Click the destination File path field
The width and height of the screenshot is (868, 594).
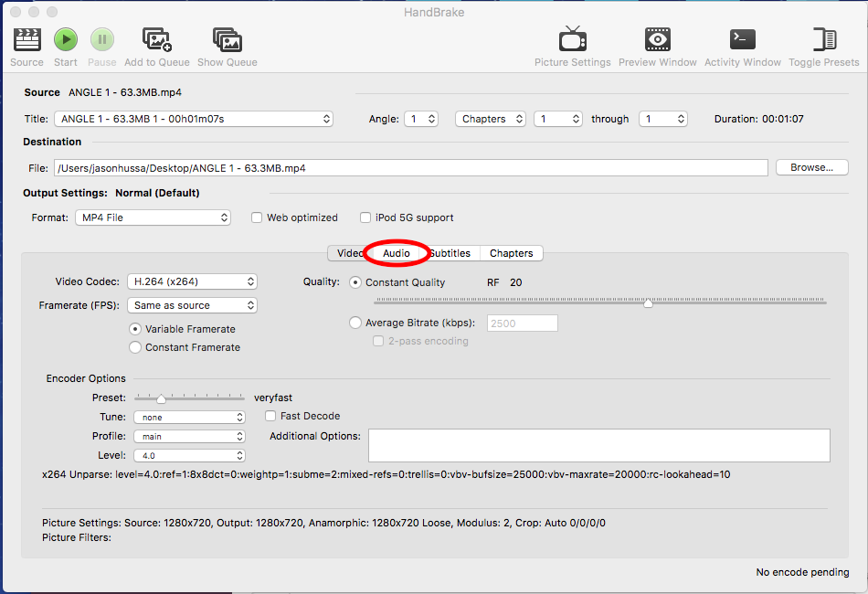point(411,168)
